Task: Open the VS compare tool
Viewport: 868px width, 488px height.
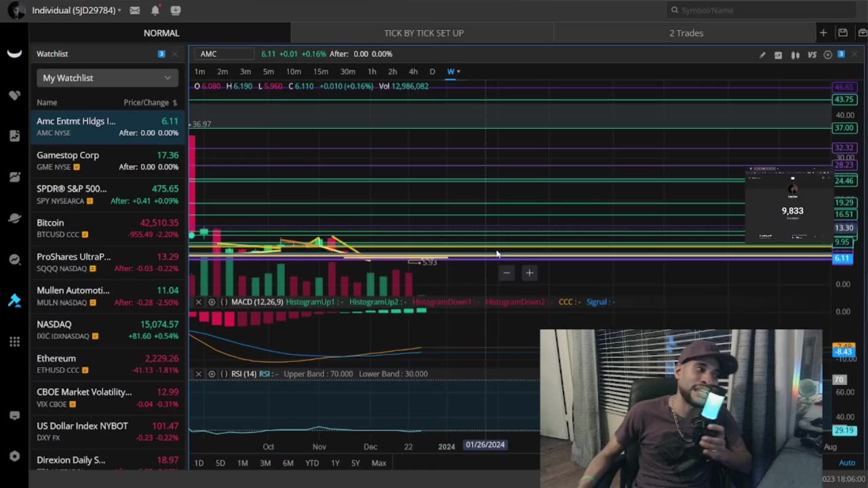Action: [812, 55]
